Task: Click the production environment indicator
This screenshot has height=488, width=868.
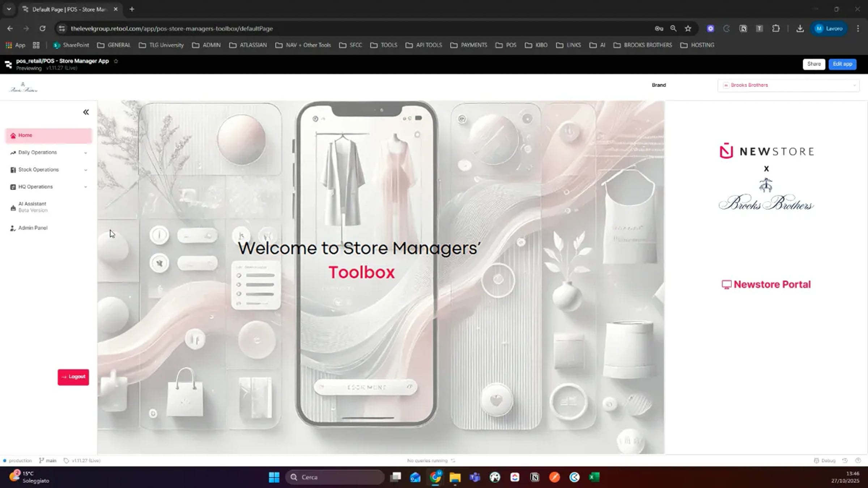Action: click(x=17, y=461)
